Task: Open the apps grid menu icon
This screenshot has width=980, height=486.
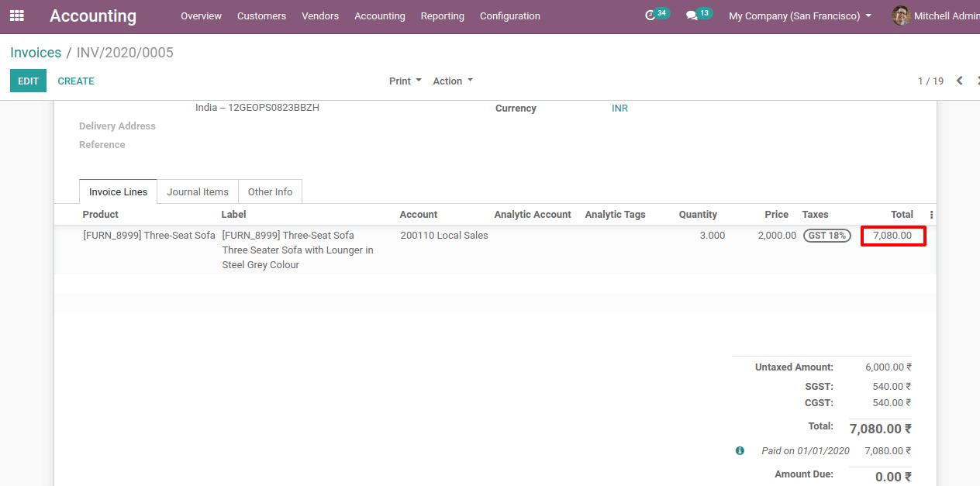Action: [16, 16]
